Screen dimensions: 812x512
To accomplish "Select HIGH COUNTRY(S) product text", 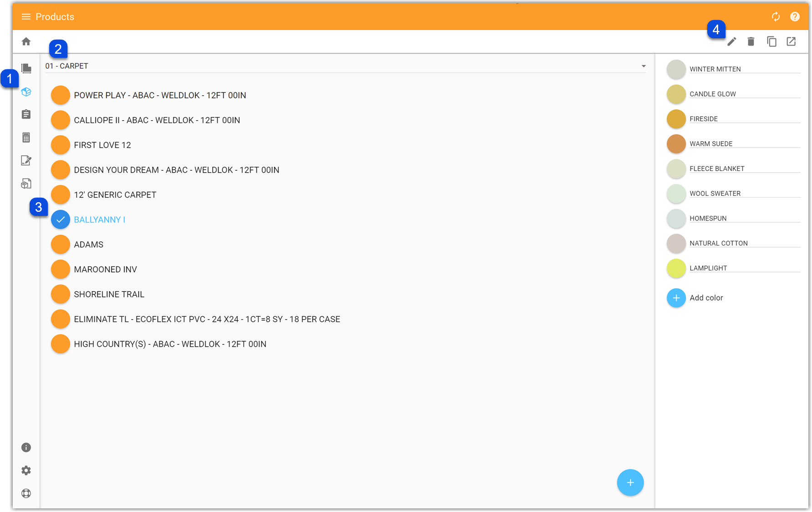I will coord(170,344).
